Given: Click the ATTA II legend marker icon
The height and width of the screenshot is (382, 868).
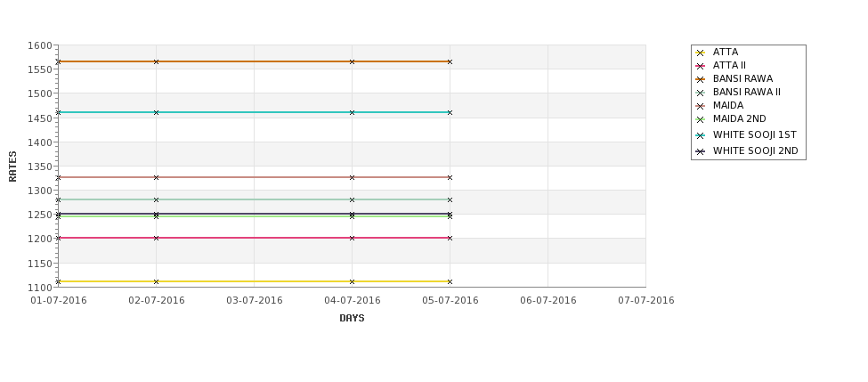Looking at the screenshot, I should click(x=701, y=66).
